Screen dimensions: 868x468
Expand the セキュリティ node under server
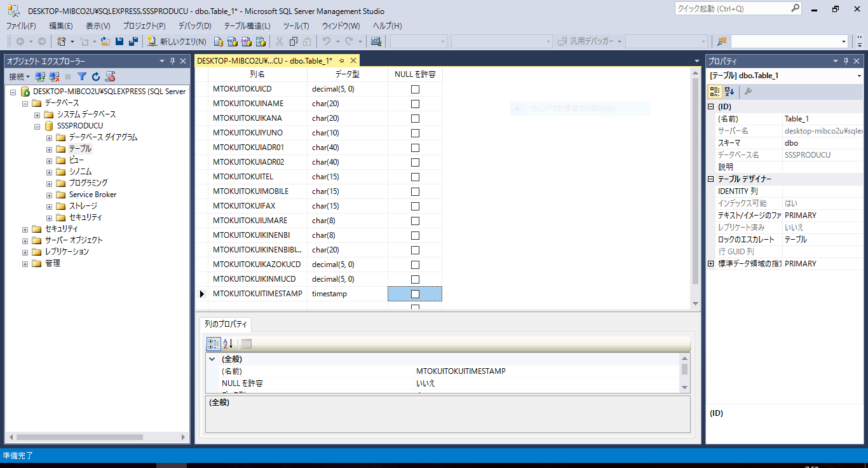click(x=25, y=229)
